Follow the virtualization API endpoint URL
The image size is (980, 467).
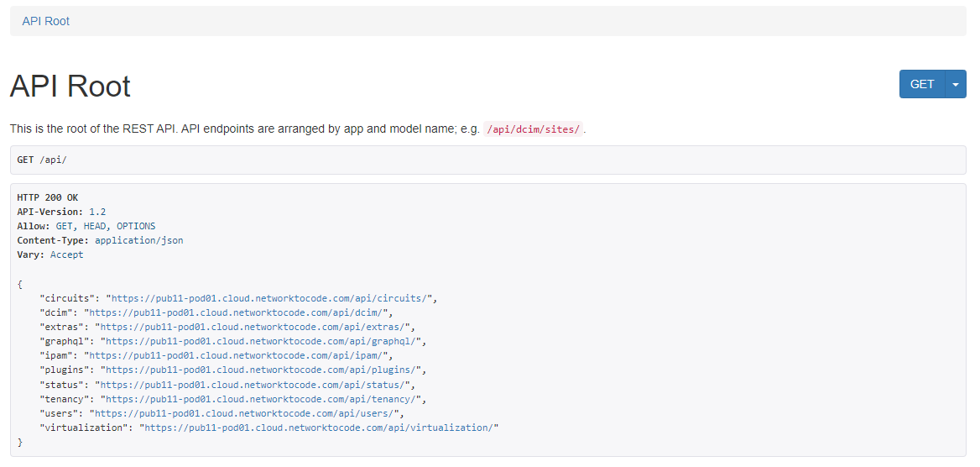coord(318,428)
